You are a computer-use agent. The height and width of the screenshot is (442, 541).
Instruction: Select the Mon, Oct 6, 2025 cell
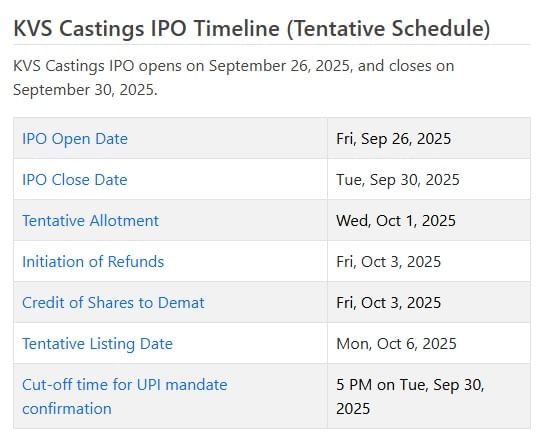pyautogui.click(x=396, y=344)
